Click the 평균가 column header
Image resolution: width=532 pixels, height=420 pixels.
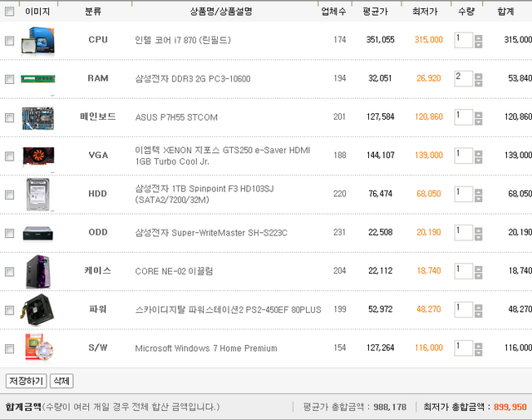click(x=375, y=12)
